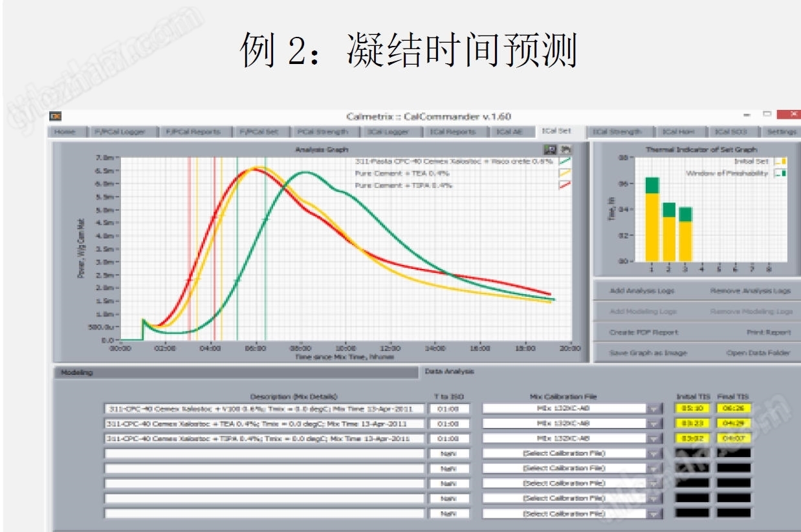This screenshot has width=801, height=532.
Task: Open calibration dropdown arrow for V100 0.6% row
Action: tap(655, 409)
